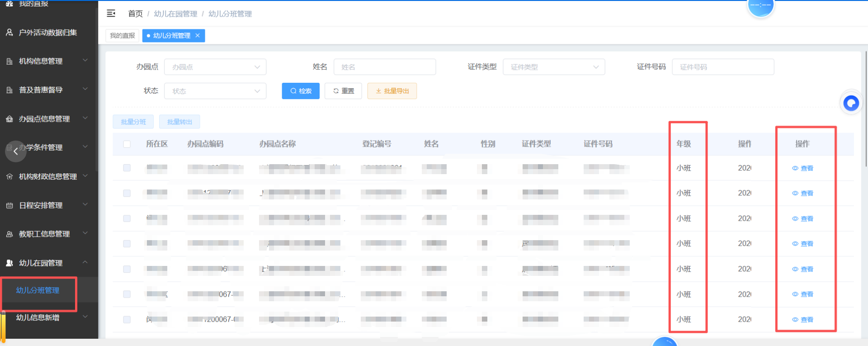Click the 机构信息管理 building icon
Viewport: 868px width, 346px height.
tap(9, 61)
